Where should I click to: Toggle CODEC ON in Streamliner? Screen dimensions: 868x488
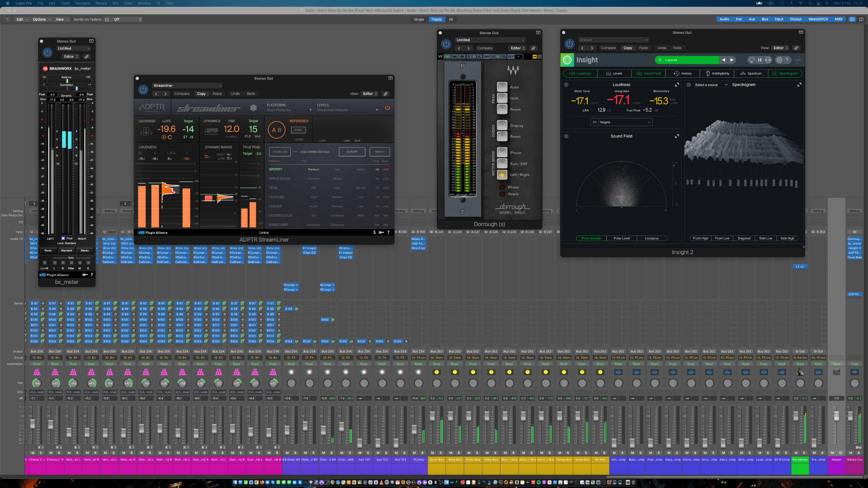click(280, 152)
